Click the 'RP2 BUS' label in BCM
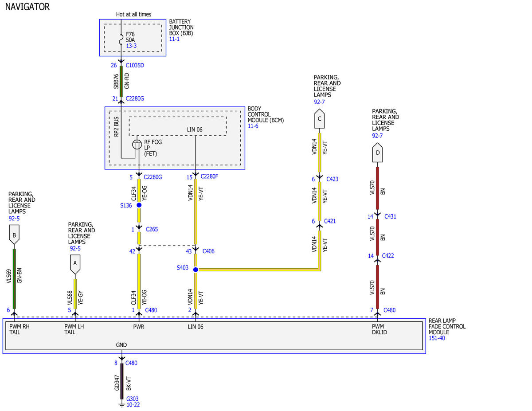The width and height of the screenshot is (532, 411). click(116, 127)
